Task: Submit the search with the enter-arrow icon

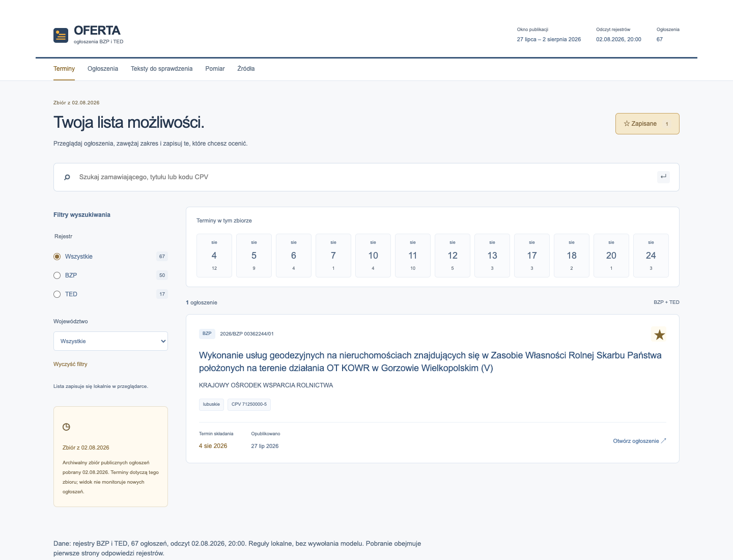Action: pyautogui.click(x=663, y=177)
